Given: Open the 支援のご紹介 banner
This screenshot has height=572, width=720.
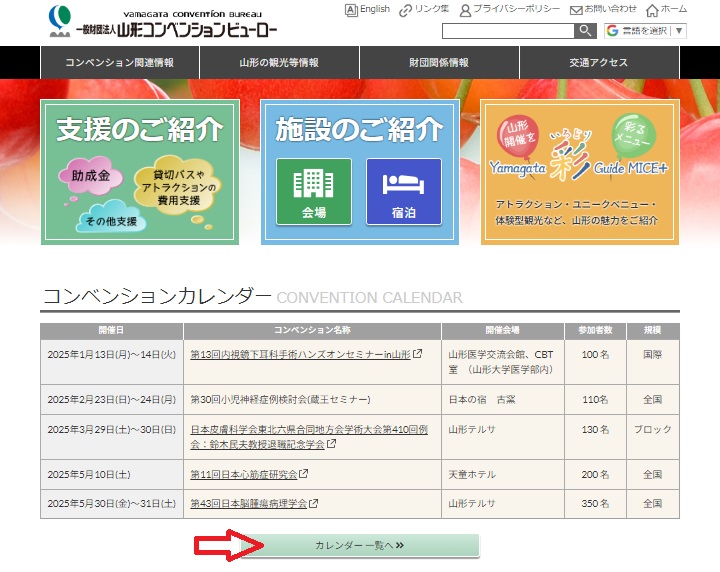Looking at the screenshot, I should tap(139, 171).
